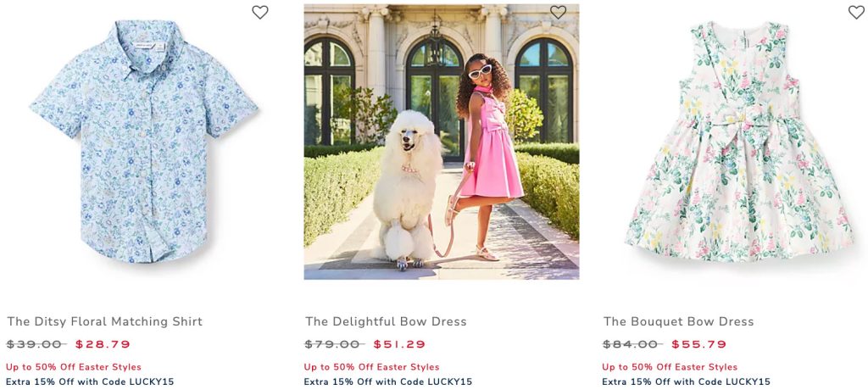
Task: Open Easter Styles promo under Bouquet Bow Dress
Action: click(x=670, y=367)
